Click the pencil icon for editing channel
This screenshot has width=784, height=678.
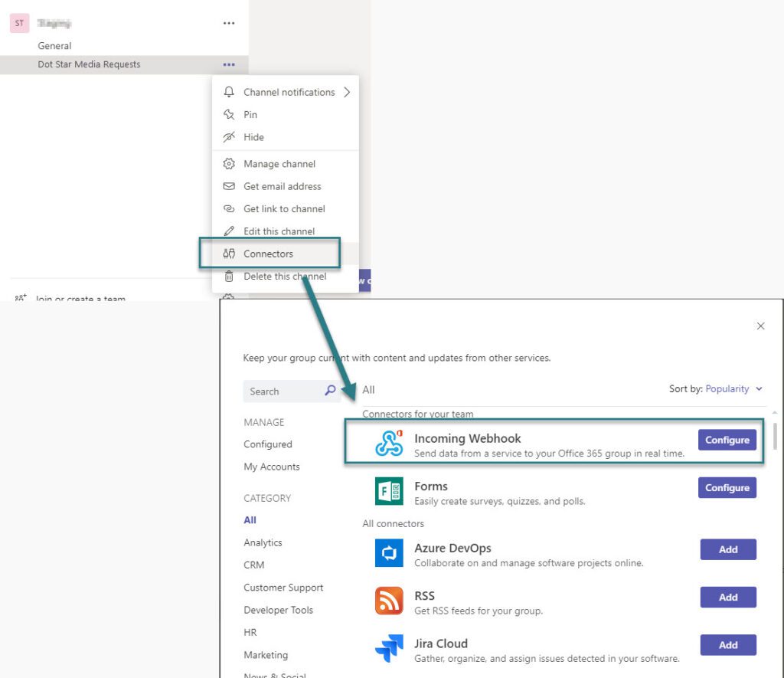(x=229, y=231)
